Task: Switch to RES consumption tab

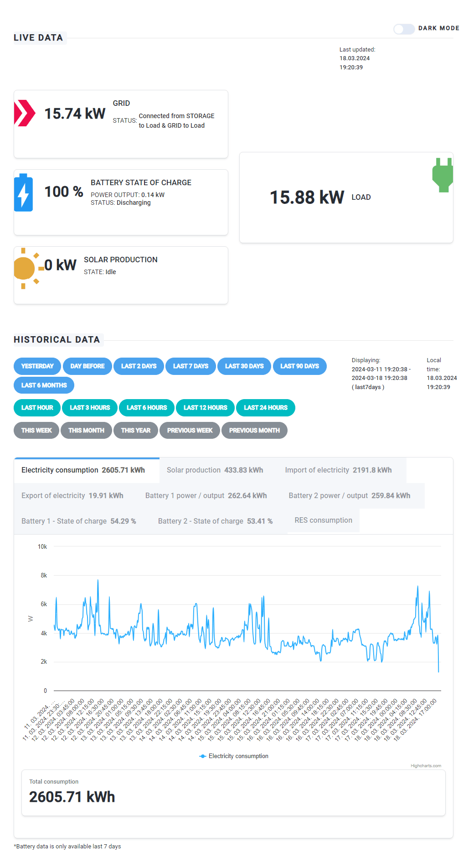Action: pyautogui.click(x=323, y=520)
